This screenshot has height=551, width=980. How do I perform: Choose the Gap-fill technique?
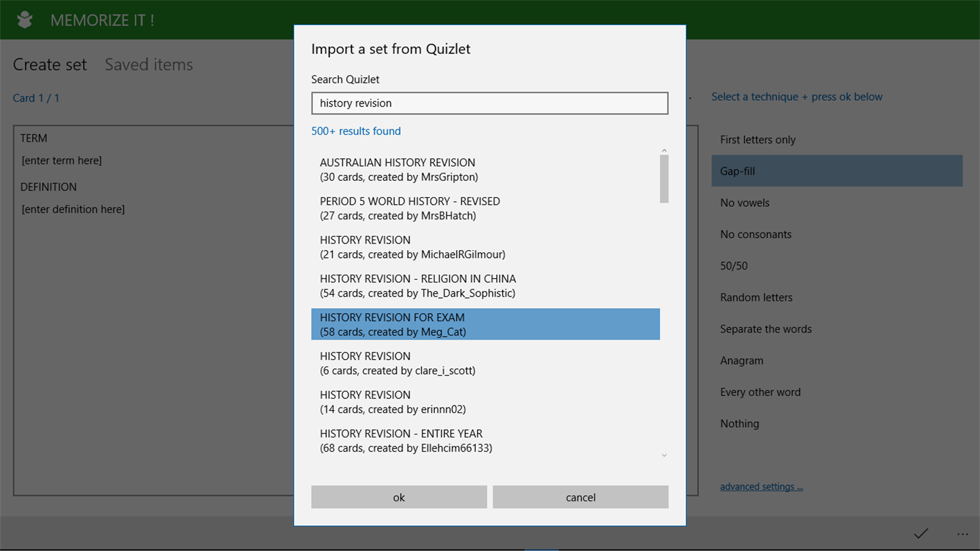837,171
